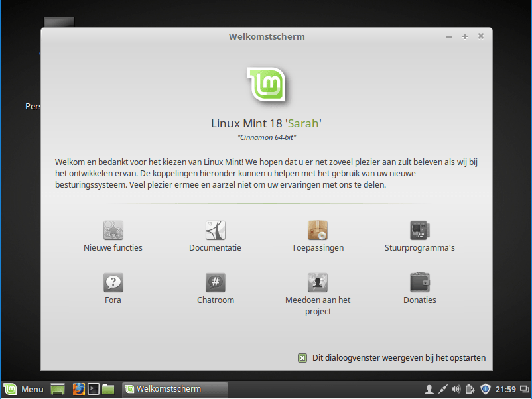Open Stuurprogramma's driver manager icon

tap(420, 230)
